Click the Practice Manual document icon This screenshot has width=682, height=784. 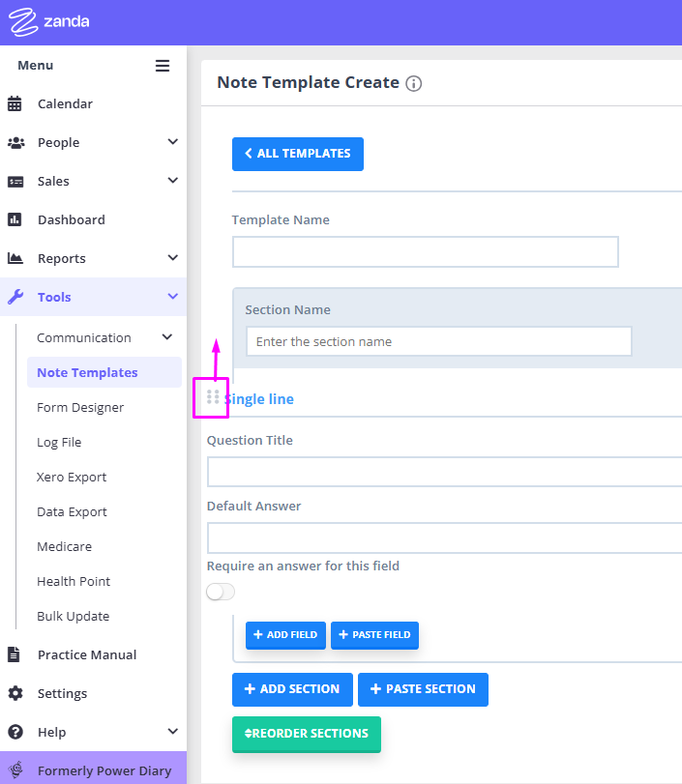(x=15, y=655)
